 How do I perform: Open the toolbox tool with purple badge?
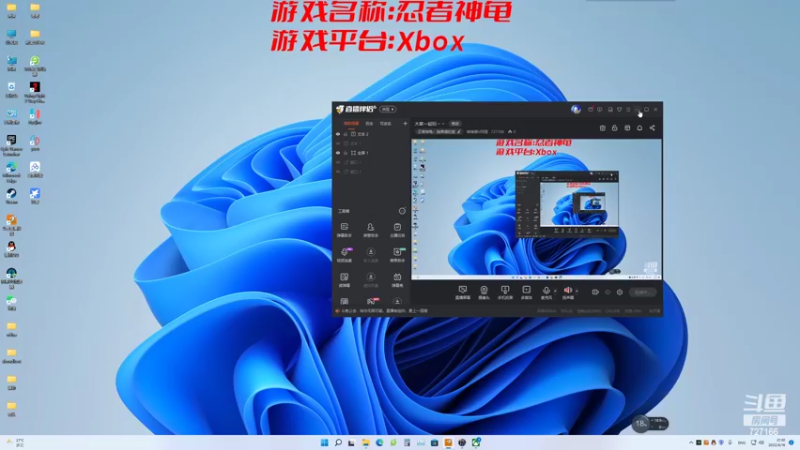(x=345, y=255)
